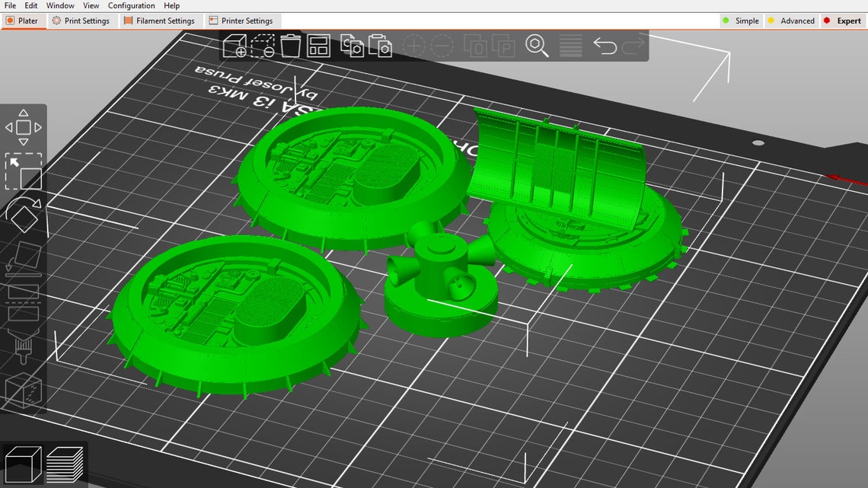Screen dimensions: 868x488
Task: Open the File menu
Action: [x=10, y=5]
